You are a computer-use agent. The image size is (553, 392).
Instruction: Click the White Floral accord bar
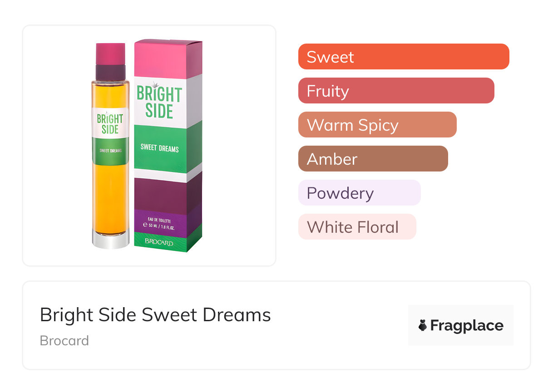point(357,227)
